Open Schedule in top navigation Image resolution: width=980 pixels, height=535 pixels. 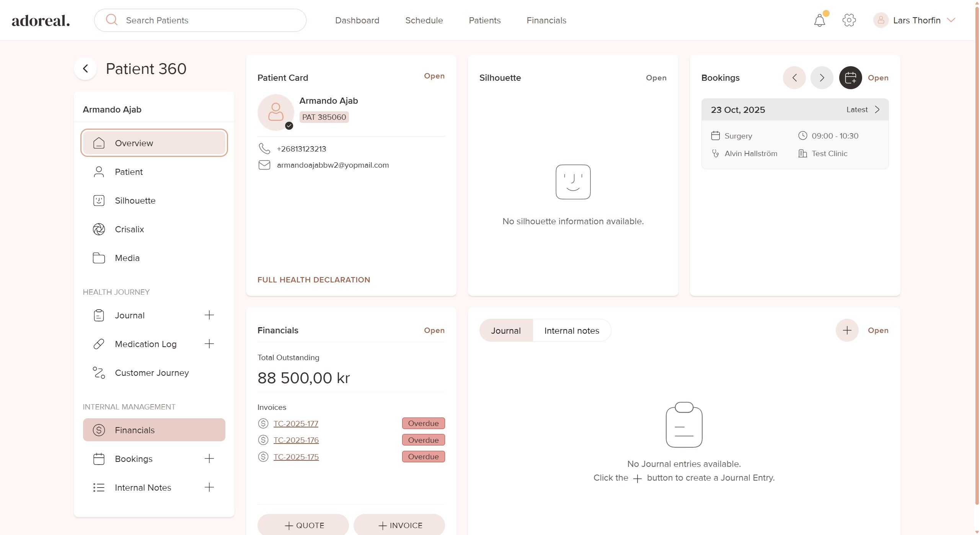click(424, 20)
